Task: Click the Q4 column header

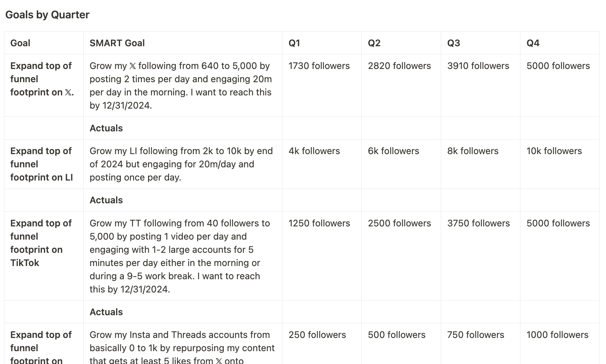Action: (x=560, y=43)
